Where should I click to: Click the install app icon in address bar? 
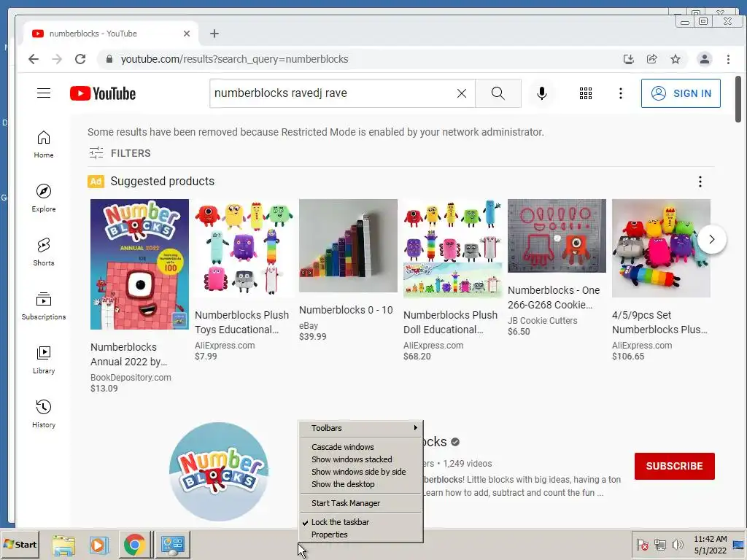click(628, 59)
